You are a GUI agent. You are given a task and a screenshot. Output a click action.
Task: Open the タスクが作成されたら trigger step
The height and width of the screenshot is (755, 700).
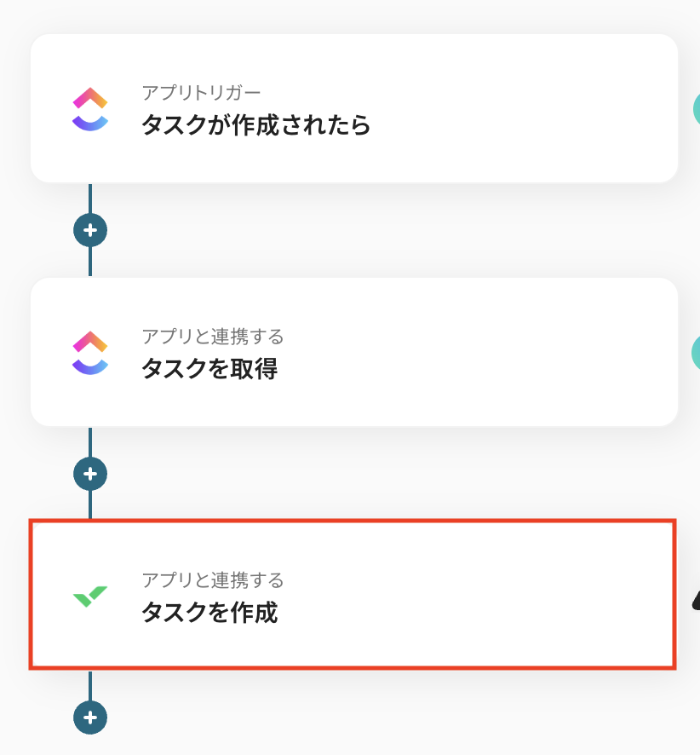point(255,125)
